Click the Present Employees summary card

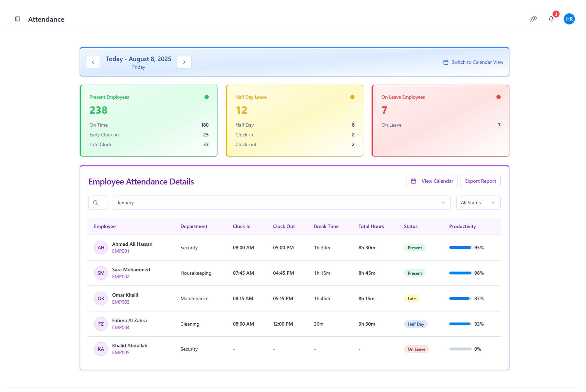coord(149,121)
